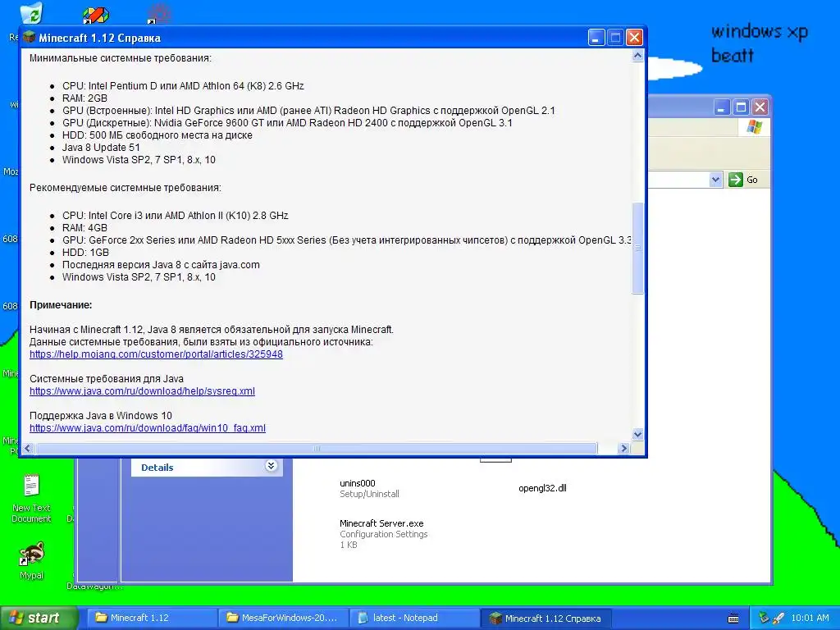Close the Explorer window behind
The image size is (840, 630).
coord(760,107)
